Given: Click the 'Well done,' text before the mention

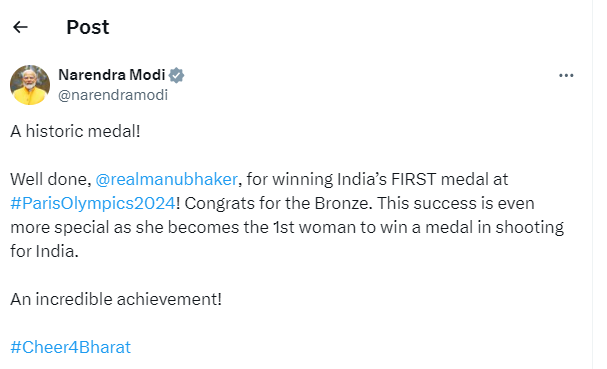Looking at the screenshot, I should click(51, 180).
